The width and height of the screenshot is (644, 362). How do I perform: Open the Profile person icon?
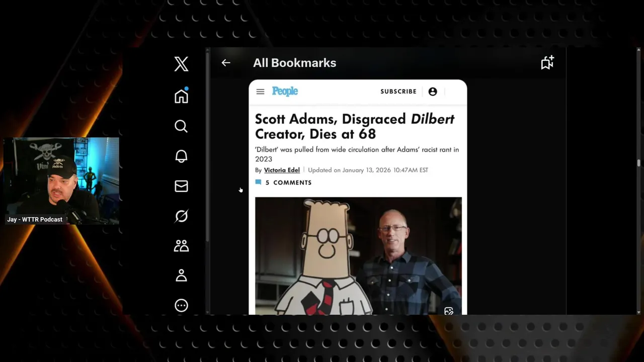181,276
